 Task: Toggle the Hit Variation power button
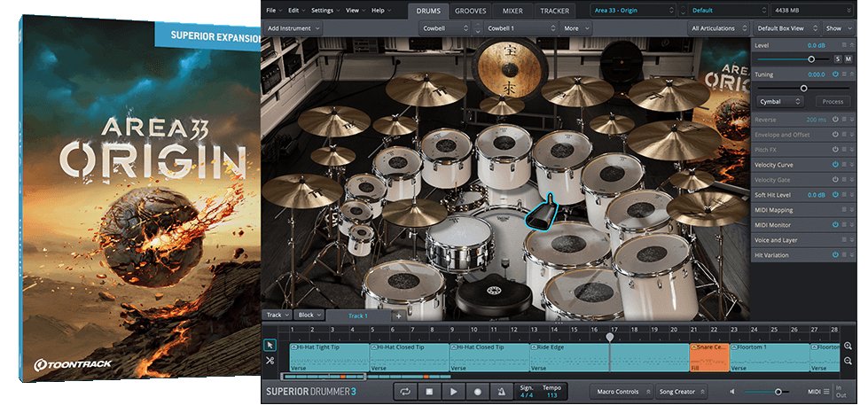pos(835,254)
